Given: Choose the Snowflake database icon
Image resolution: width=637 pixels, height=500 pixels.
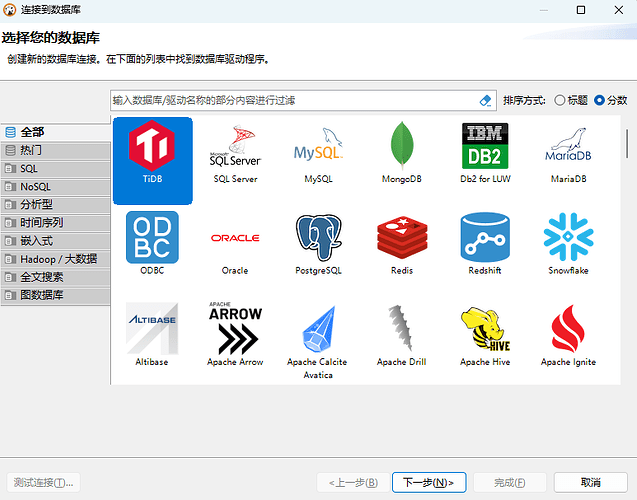Looking at the screenshot, I should pos(568,236).
